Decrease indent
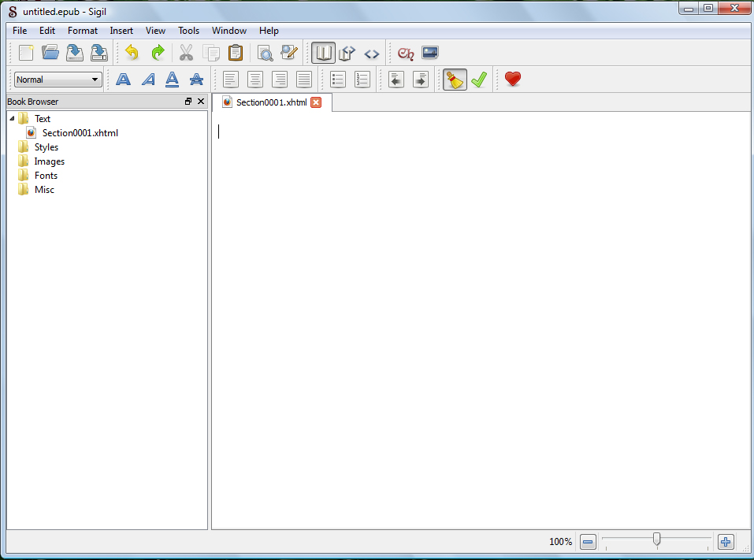The width and height of the screenshot is (754, 560). 396,80
